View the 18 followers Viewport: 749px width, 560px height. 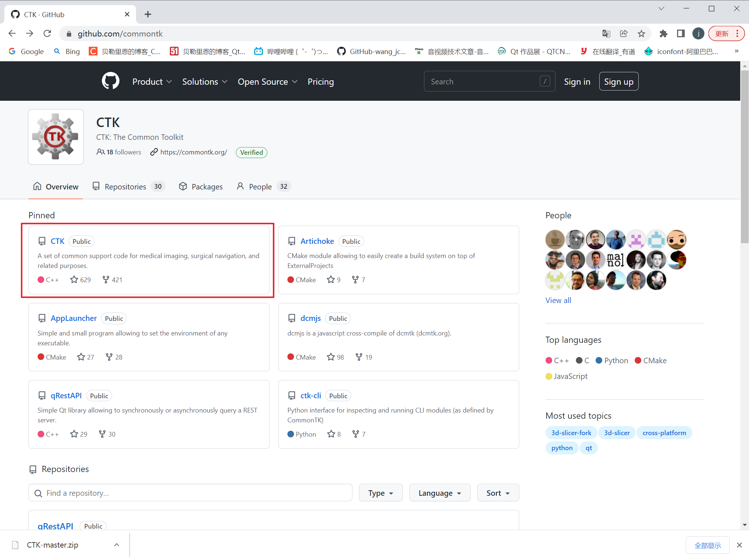(x=119, y=152)
